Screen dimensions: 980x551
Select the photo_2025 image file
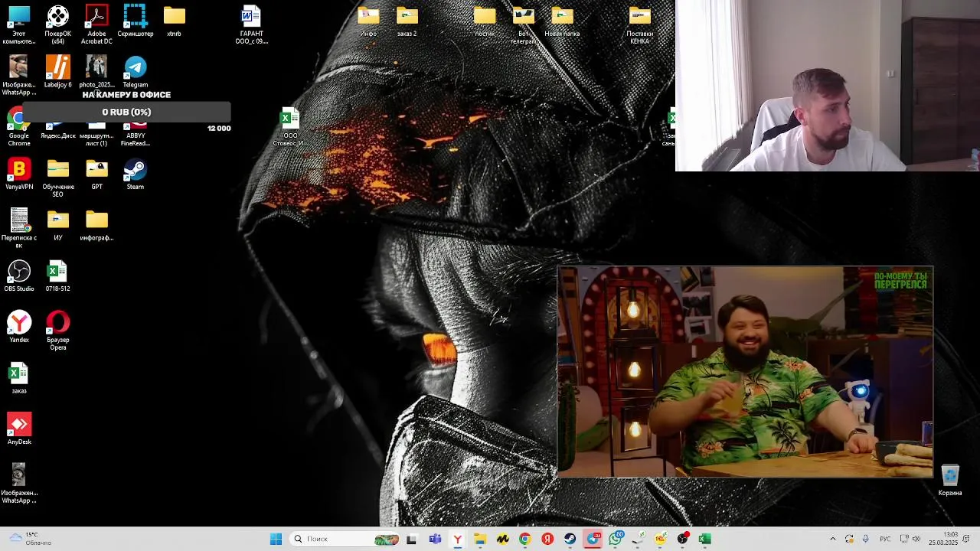tap(96, 72)
